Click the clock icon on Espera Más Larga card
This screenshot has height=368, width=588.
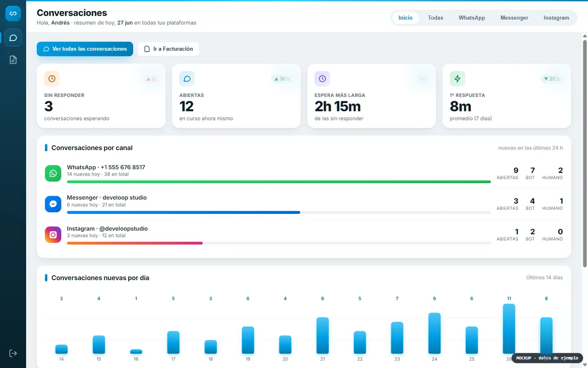(x=322, y=79)
